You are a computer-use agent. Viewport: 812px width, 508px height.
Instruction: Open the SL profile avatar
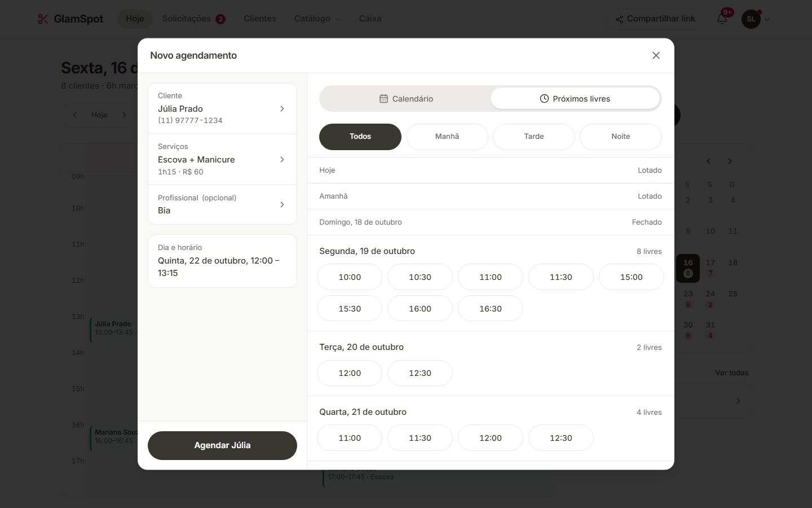point(751,19)
